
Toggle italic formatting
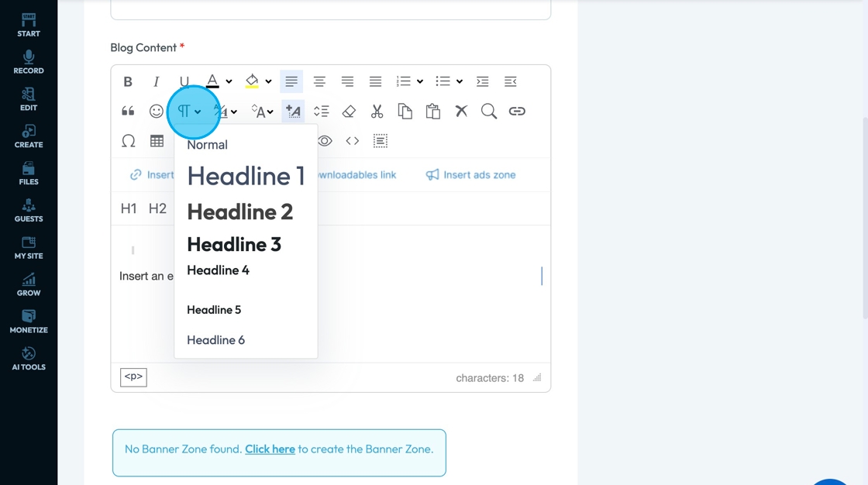[x=156, y=82]
